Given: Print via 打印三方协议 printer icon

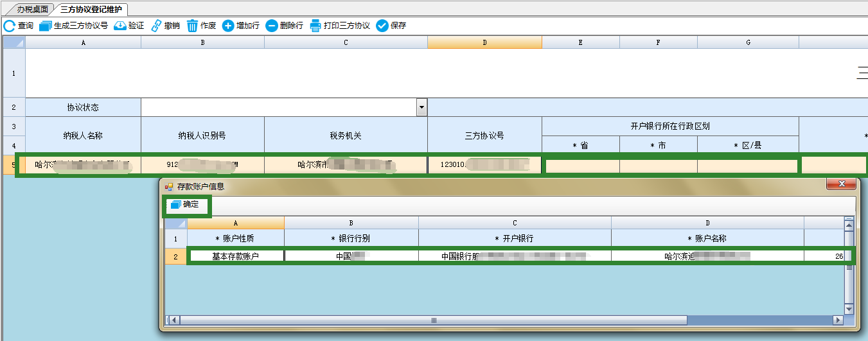Looking at the screenshot, I should (315, 26).
